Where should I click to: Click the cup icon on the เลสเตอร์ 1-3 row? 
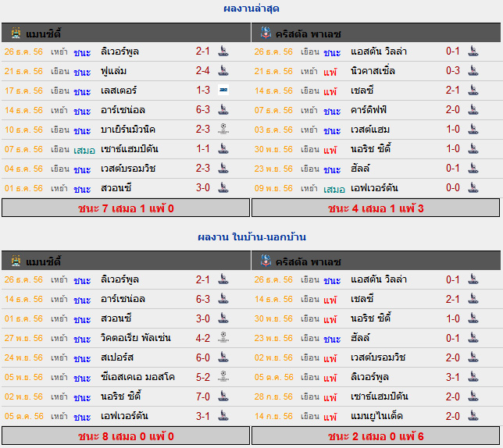[x=223, y=90]
